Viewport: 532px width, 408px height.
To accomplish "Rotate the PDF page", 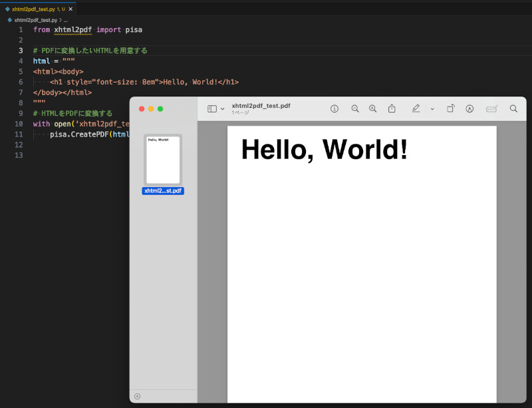I will click(450, 108).
